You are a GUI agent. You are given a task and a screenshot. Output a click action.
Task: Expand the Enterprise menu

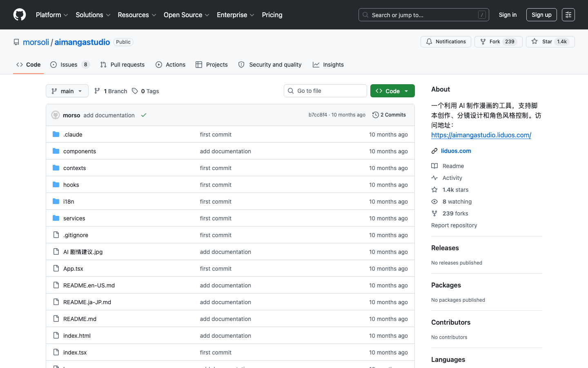[236, 15]
